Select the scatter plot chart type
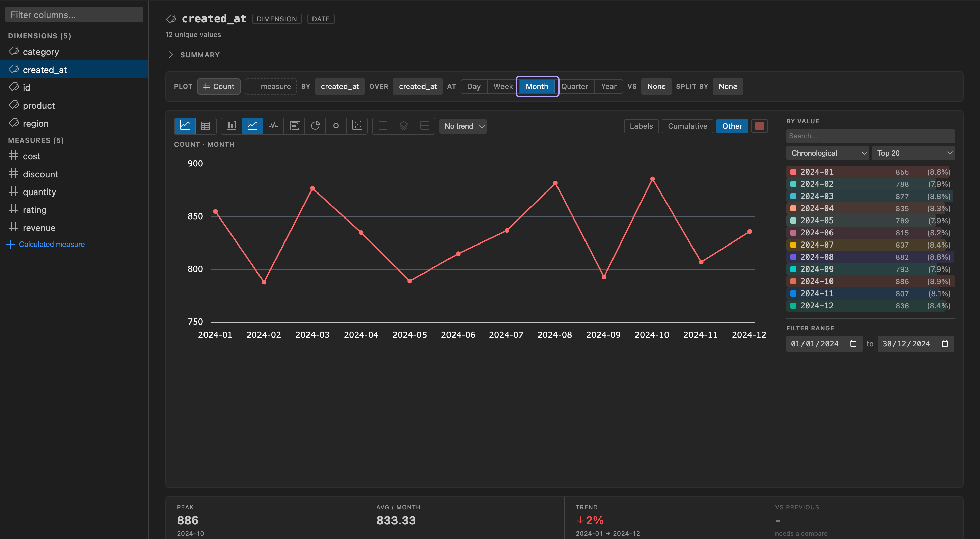 click(x=357, y=126)
